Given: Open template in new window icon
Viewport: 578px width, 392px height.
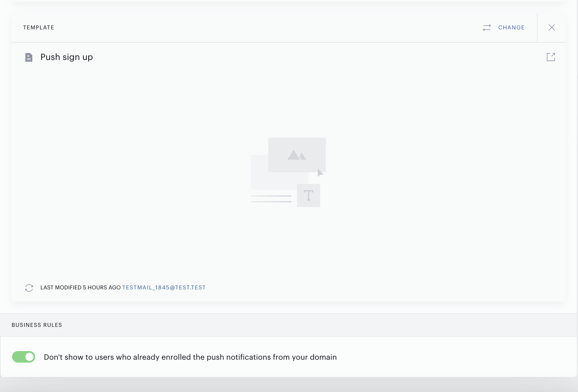Looking at the screenshot, I should click(x=551, y=57).
